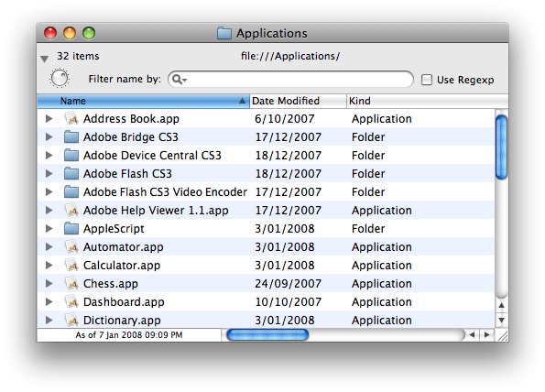Click the Adobe Bridge CS3 folder icon
This screenshot has height=392, width=545.
tap(71, 136)
